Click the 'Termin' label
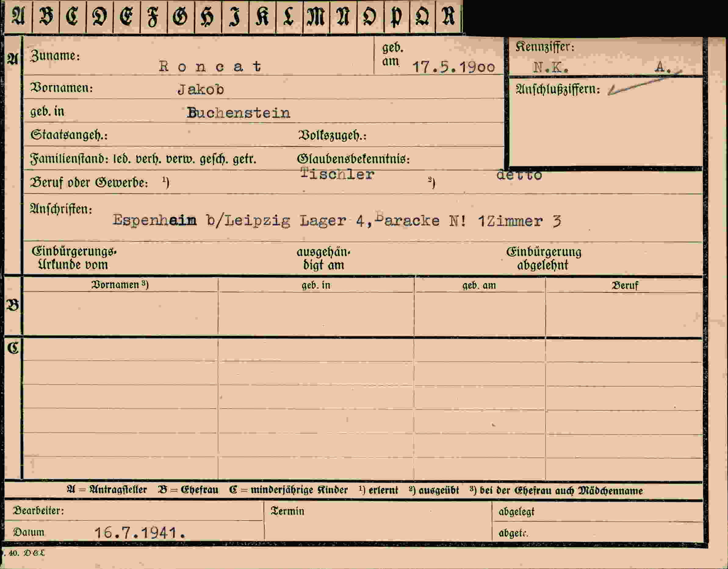This screenshot has height=569, width=728. (x=287, y=511)
